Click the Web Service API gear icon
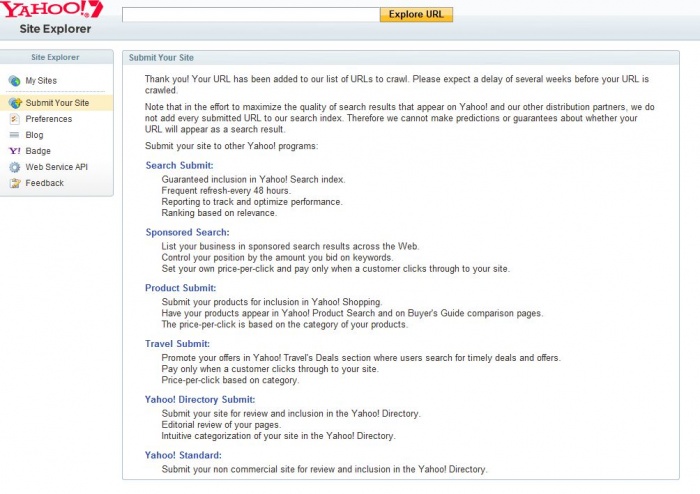The width and height of the screenshot is (700, 494). tap(14, 167)
